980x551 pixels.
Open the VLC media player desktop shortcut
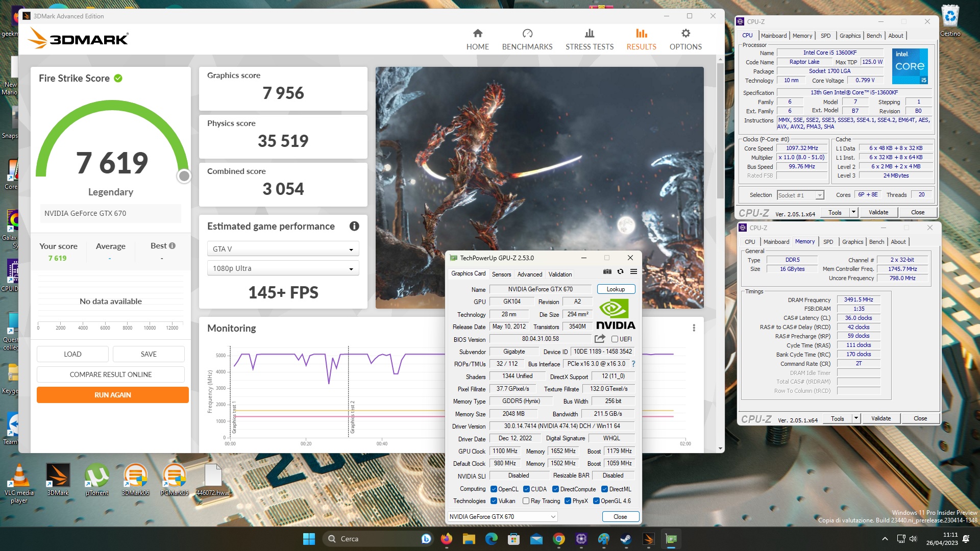tap(19, 483)
